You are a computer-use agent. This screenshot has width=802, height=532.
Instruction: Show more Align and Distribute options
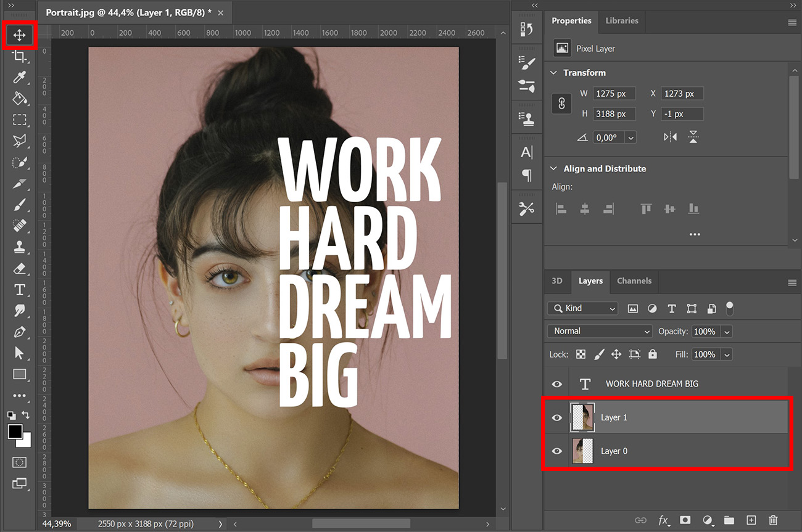(695, 234)
